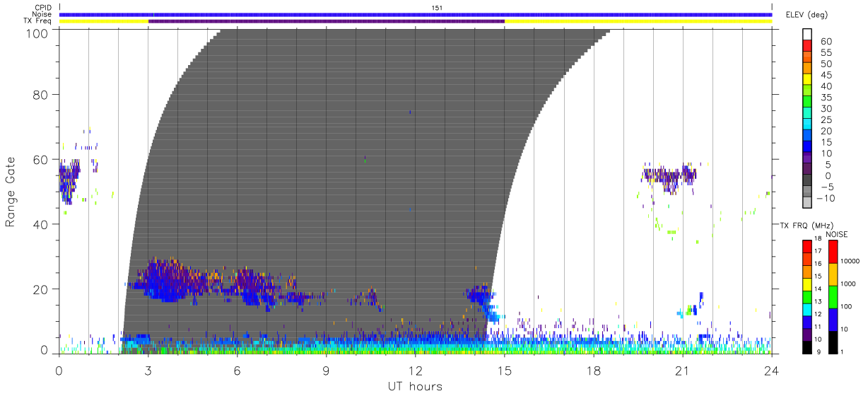The width and height of the screenshot is (868, 401).
Task: Click x-axis tick label 12
Action: (415, 370)
